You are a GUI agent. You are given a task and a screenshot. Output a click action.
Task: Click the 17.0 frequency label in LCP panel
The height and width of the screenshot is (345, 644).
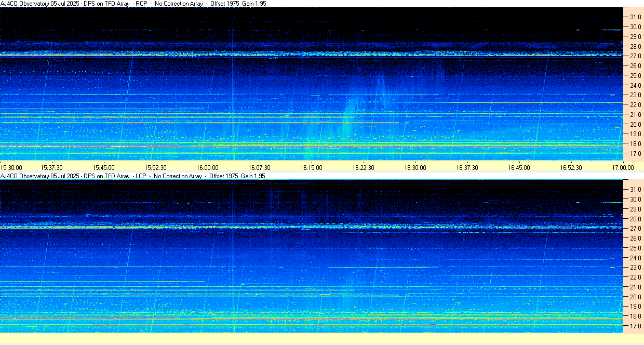[x=636, y=326]
